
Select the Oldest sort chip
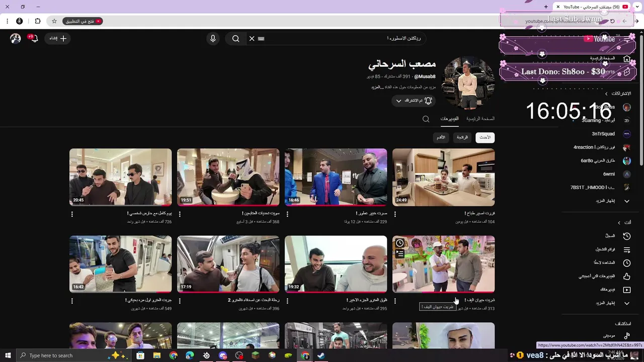[441, 137]
